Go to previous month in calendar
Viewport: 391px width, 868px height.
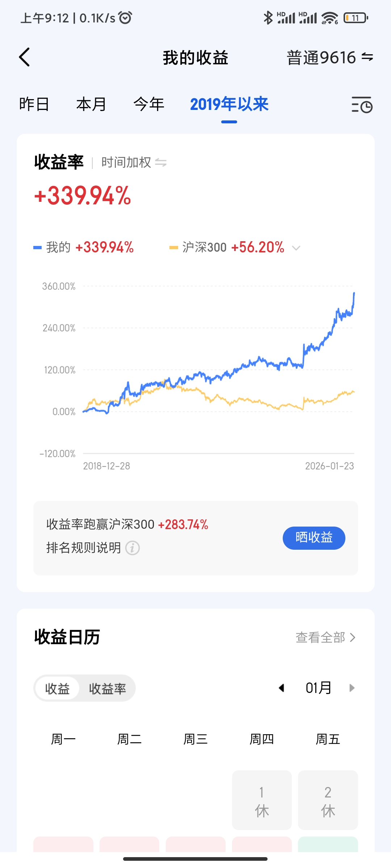click(x=281, y=688)
